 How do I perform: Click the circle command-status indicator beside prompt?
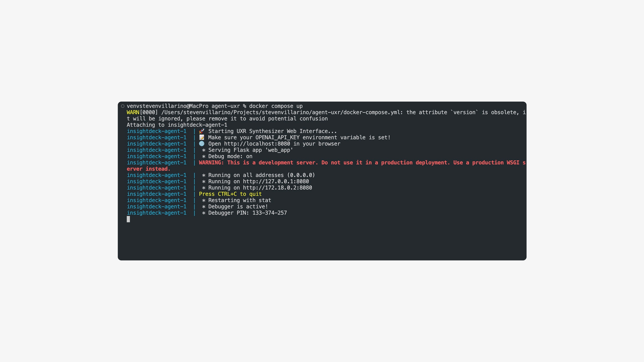[123, 106]
